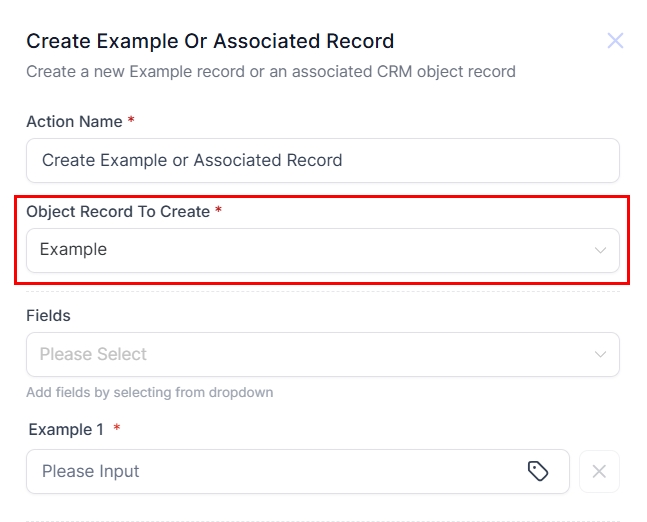Viewport: 647px width, 522px height.
Task: Click the Fields label
Action: tap(48, 315)
